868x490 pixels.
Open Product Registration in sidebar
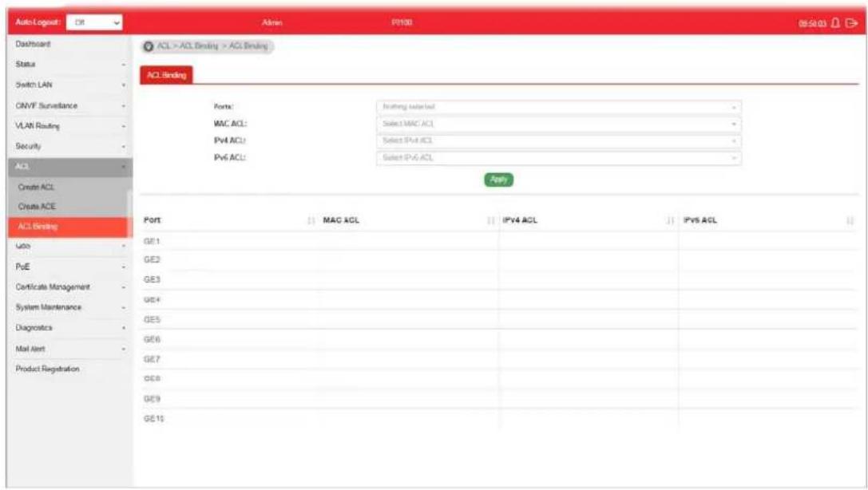pos(48,369)
